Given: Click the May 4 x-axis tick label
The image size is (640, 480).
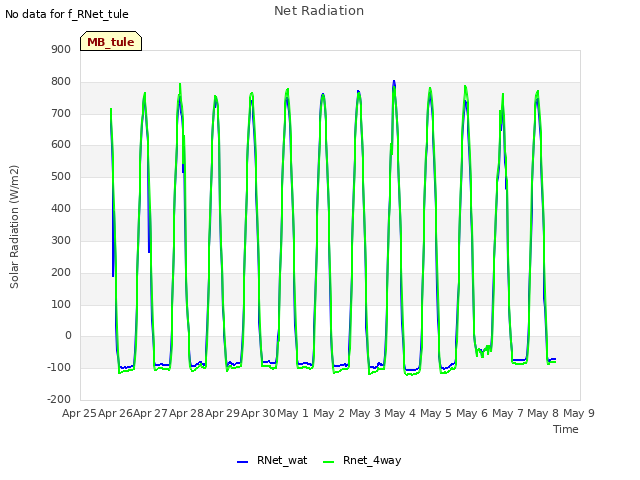Looking at the screenshot, I should [400, 413].
